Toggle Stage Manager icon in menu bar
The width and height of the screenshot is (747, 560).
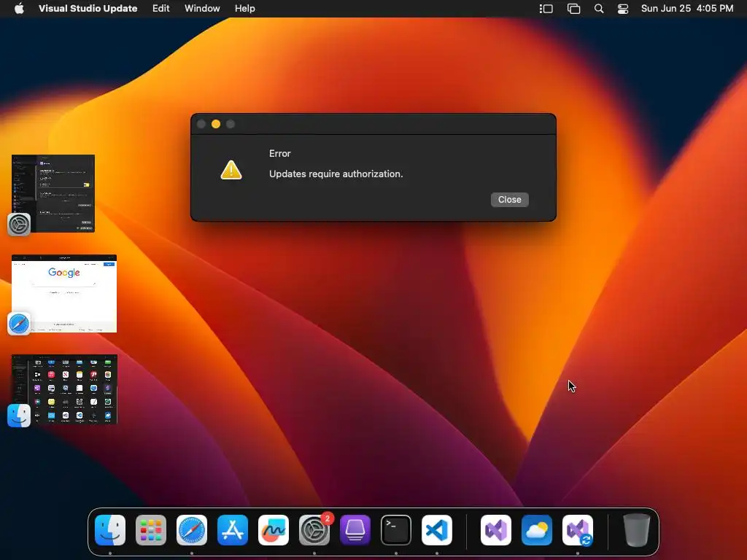coord(546,9)
